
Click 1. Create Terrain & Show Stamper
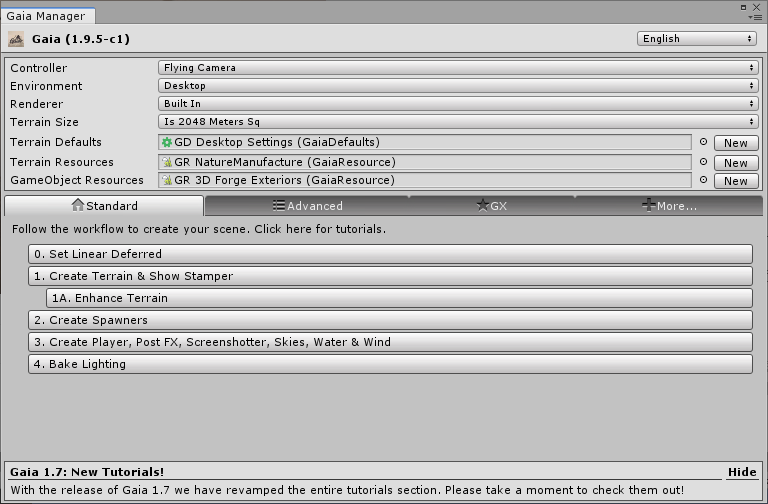coord(390,276)
